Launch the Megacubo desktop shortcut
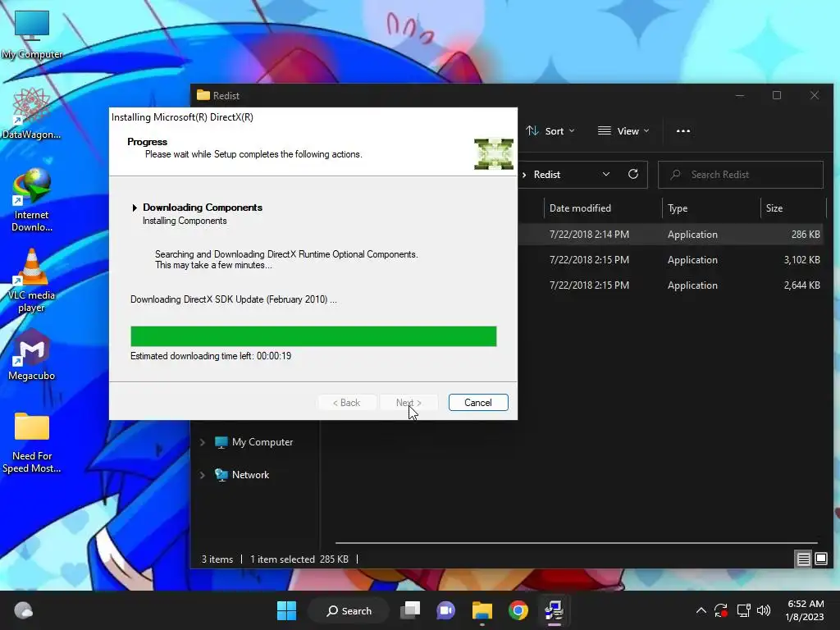 32,354
